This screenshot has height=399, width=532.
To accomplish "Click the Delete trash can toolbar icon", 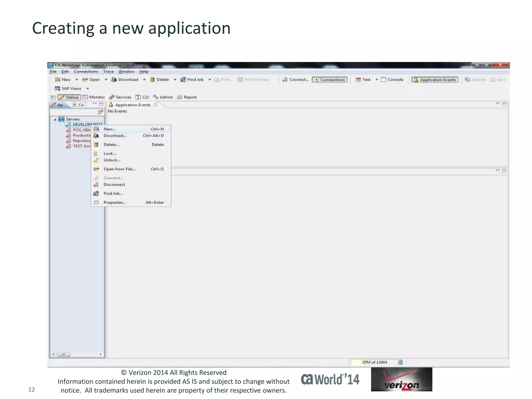I will click(152, 79).
